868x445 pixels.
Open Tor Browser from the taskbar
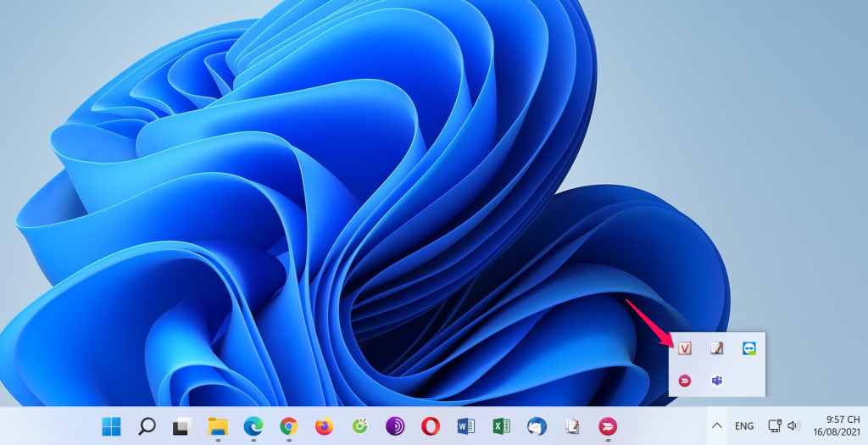[x=395, y=426]
